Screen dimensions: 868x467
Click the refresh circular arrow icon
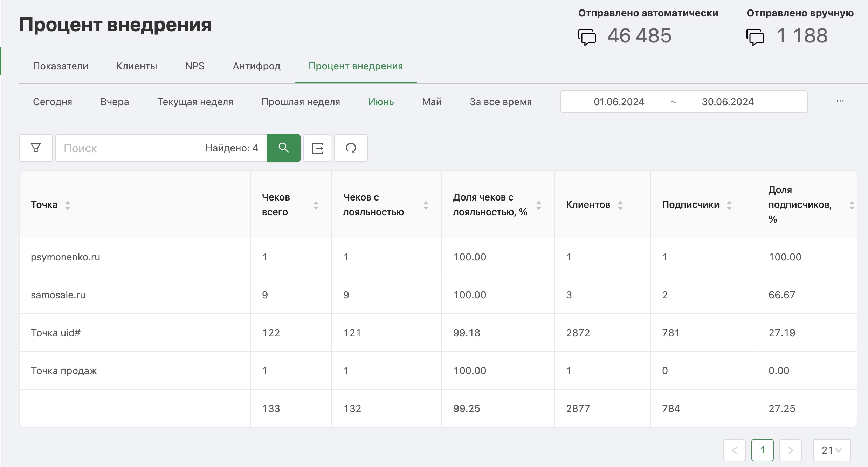[351, 148]
